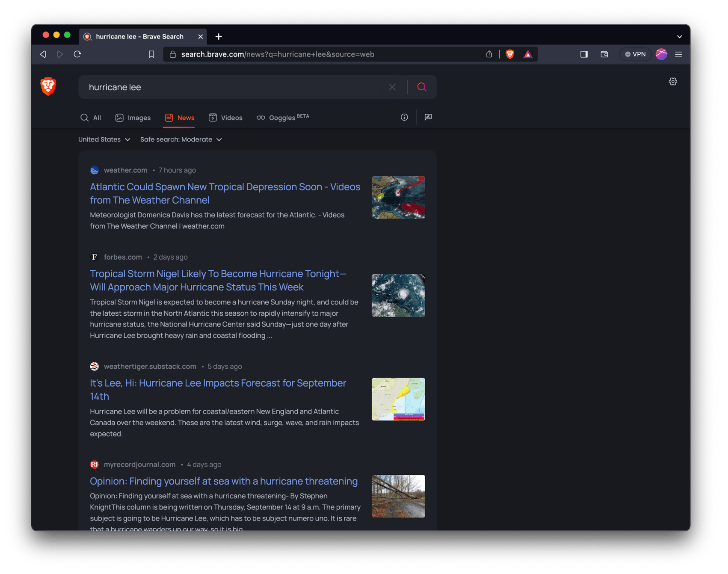Click the Brave Search logo
The width and height of the screenshot is (728, 574).
pos(48,86)
